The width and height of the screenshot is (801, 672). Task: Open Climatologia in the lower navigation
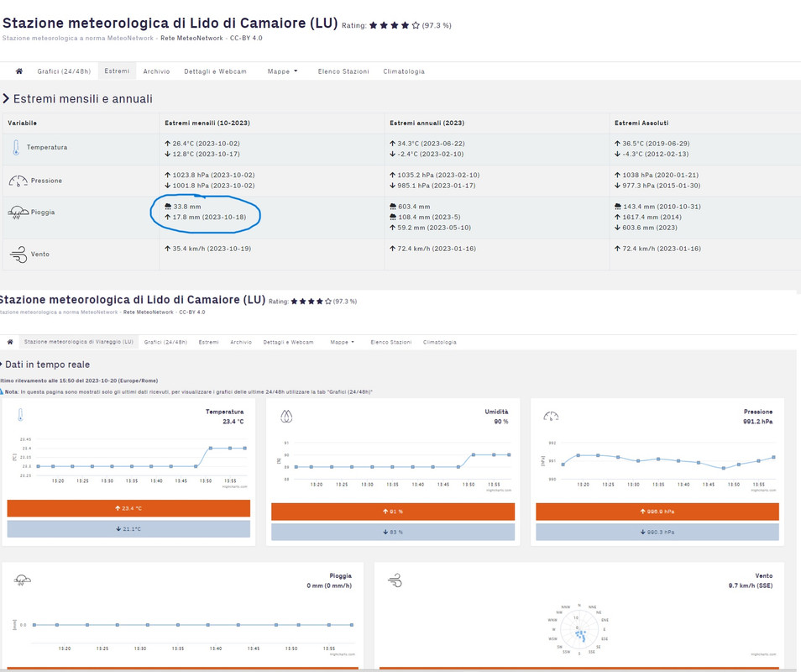pyautogui.click(x=440, y=343)
